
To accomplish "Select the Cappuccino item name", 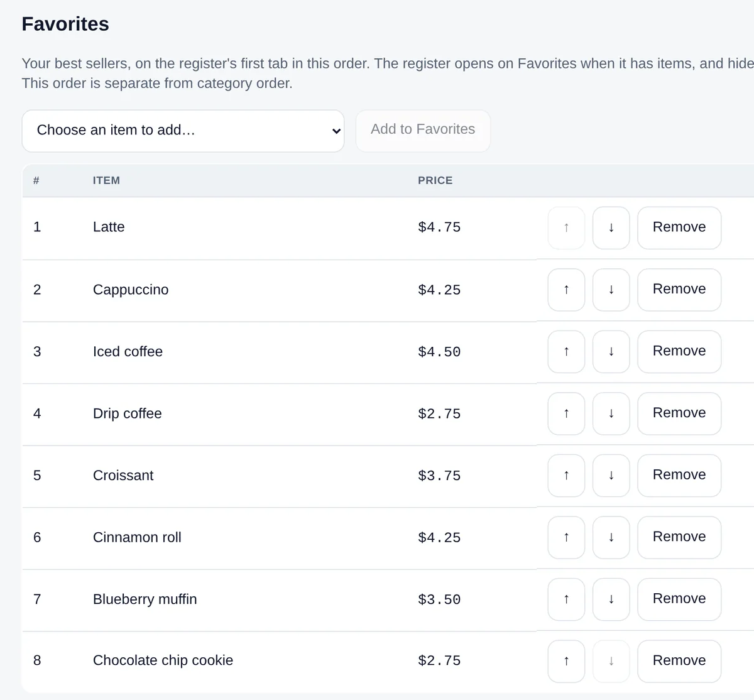I will (x=131, y=290).
